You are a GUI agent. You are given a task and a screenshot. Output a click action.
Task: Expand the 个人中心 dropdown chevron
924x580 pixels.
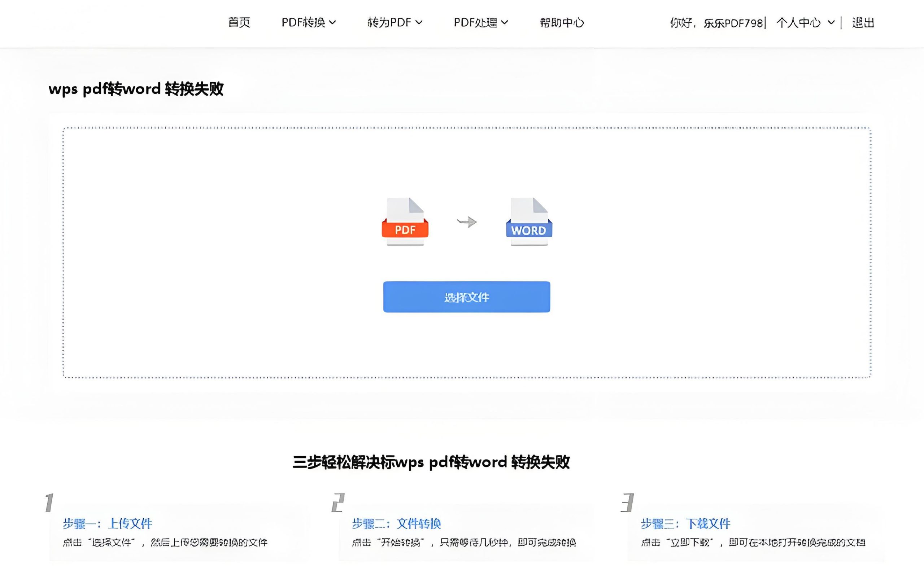[x=831, y=23]
